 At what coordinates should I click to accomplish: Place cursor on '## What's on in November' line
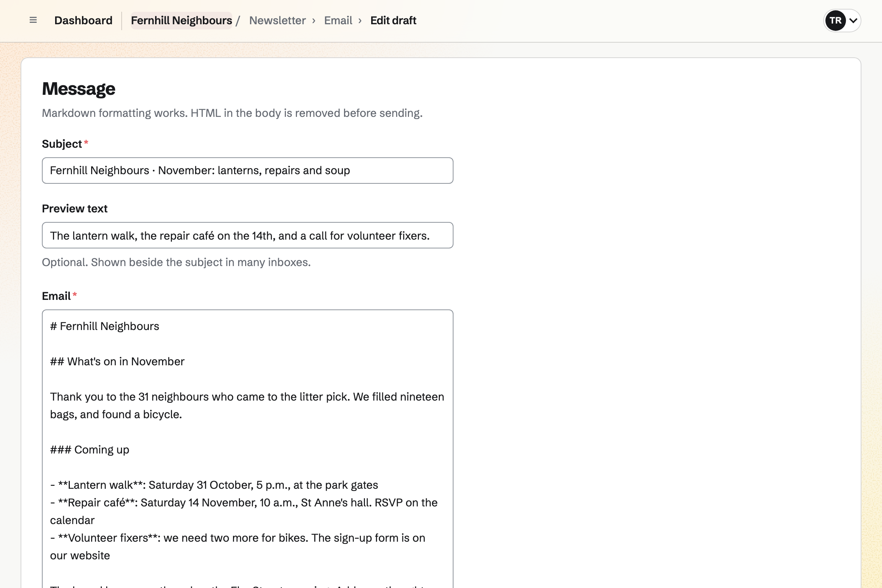117,362
